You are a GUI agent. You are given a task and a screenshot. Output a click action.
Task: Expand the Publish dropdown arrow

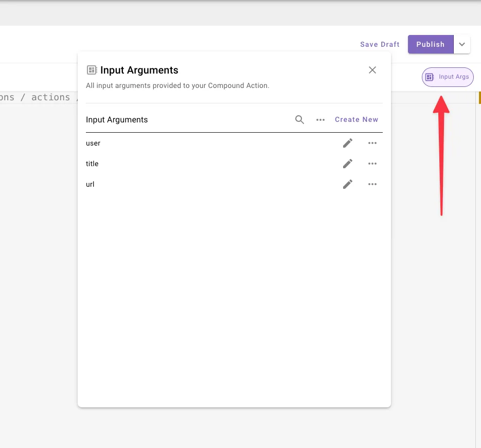pyautogui.click(x=461, y=44)
